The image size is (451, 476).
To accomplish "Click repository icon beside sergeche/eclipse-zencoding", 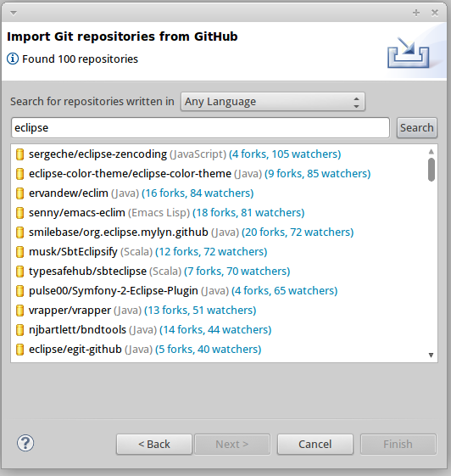I will [19, 154].
